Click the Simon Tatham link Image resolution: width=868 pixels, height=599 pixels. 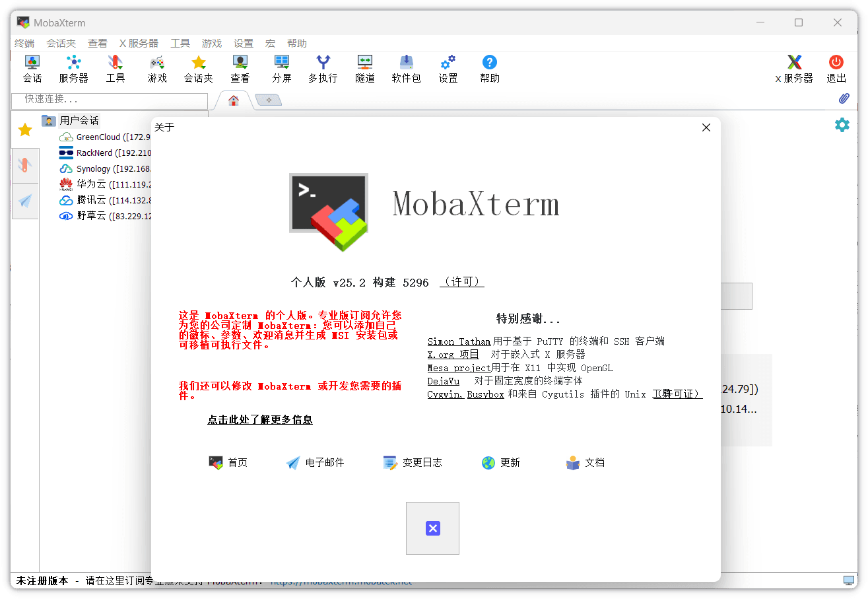[459, 341]
